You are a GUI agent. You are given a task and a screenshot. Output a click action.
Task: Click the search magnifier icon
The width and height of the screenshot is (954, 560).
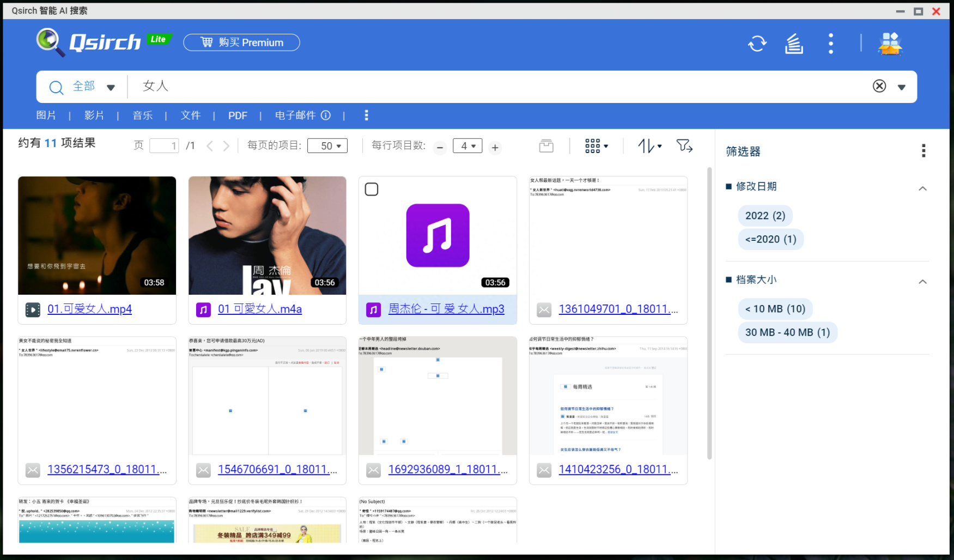[56, 87]
